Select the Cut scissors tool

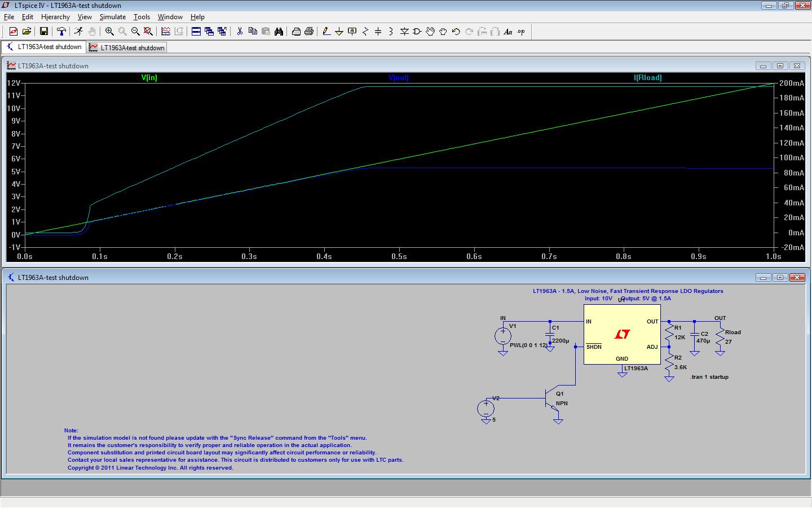tap(240, 32)
